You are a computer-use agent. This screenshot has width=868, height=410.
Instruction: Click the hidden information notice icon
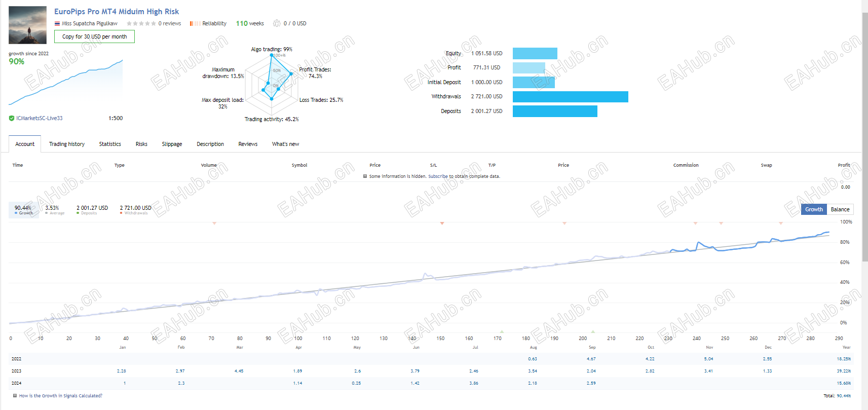(x=365, y=176)
